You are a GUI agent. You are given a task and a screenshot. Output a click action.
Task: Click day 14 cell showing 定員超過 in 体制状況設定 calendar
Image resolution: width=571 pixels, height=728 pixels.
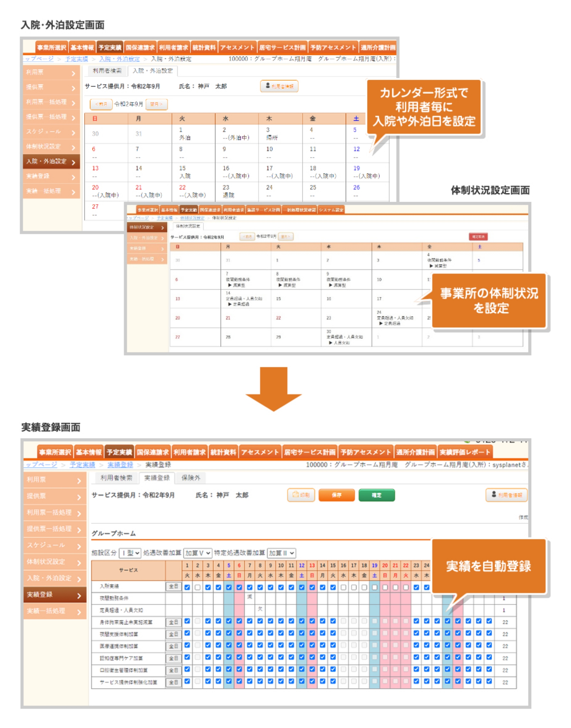[x=246, y=299]
